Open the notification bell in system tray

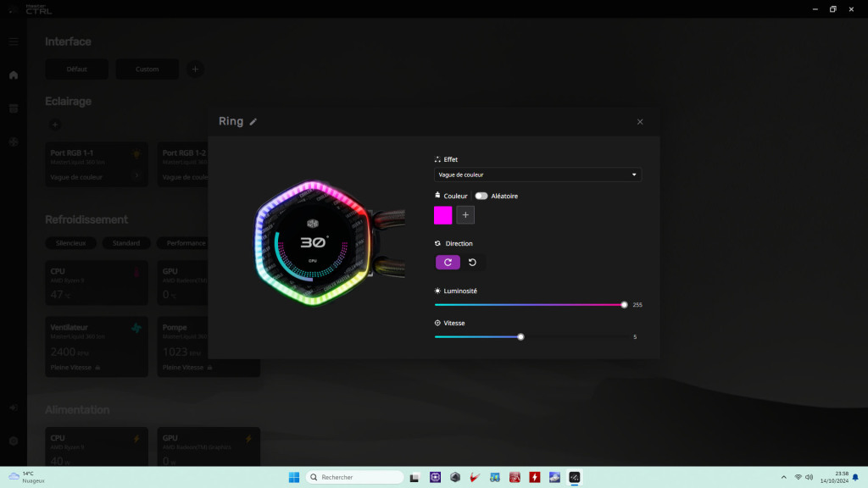(x=856, y=477)
